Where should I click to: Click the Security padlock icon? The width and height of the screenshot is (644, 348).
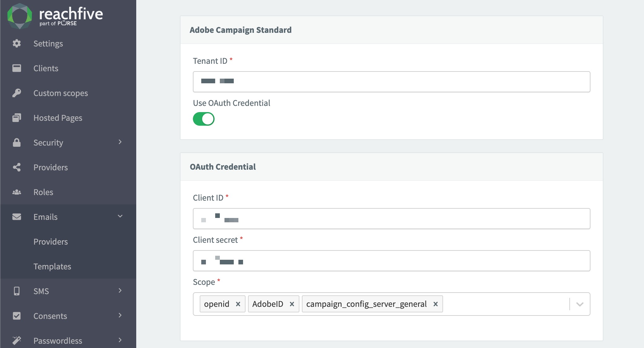[x=17, y=142]
